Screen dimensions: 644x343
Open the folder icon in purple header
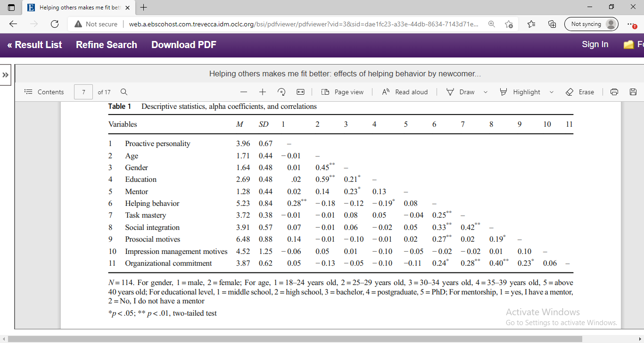pyautogui.click(x=628, y=45)
